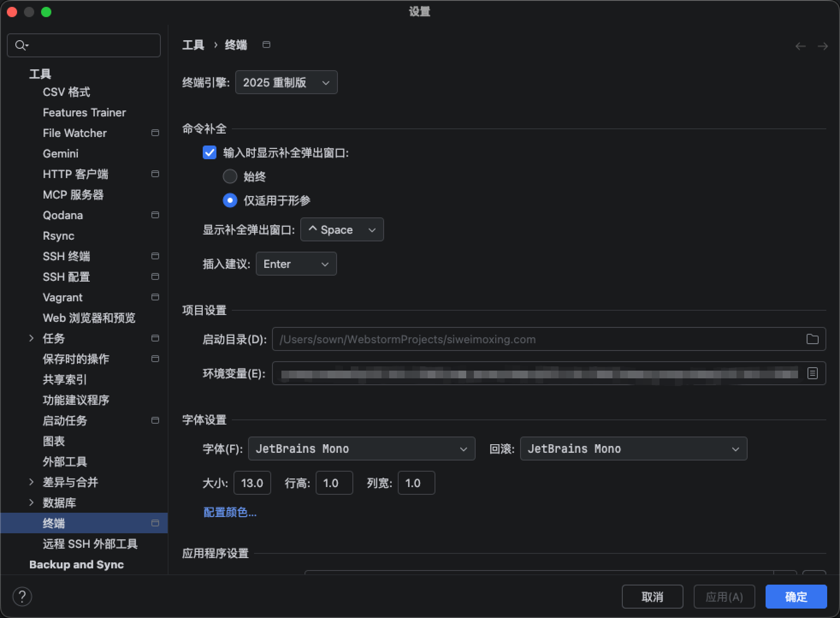Click the forward navigation arrow
This screenshot has width=840, height=618.
(x=822, y=46)
